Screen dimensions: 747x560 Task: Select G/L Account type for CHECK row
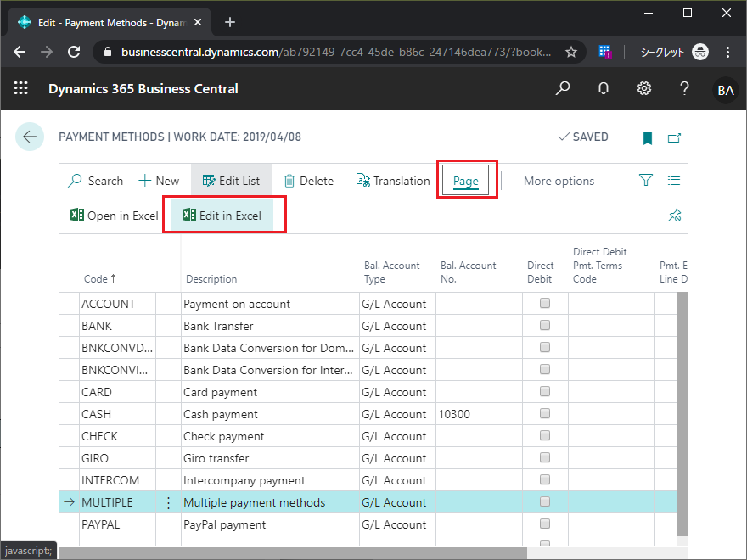[x=397, y=436]
